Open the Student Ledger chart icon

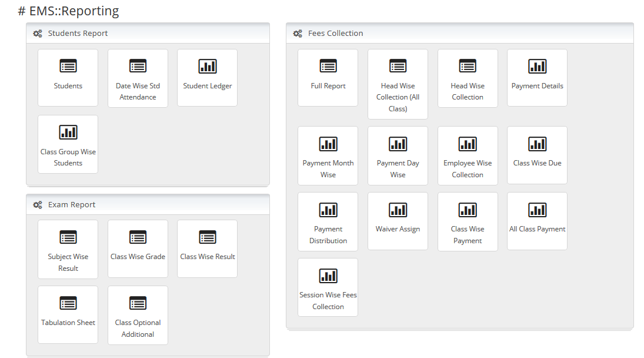coord(208,66)
